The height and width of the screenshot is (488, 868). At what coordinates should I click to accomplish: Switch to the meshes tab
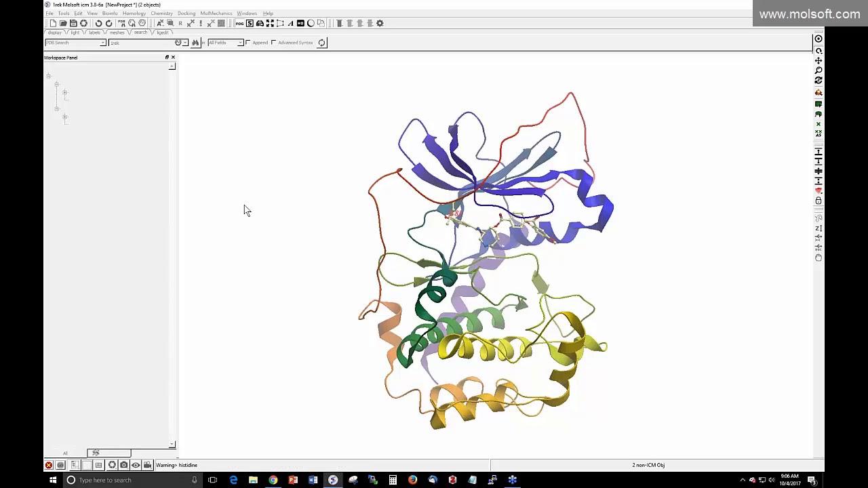tap(117, 33)
